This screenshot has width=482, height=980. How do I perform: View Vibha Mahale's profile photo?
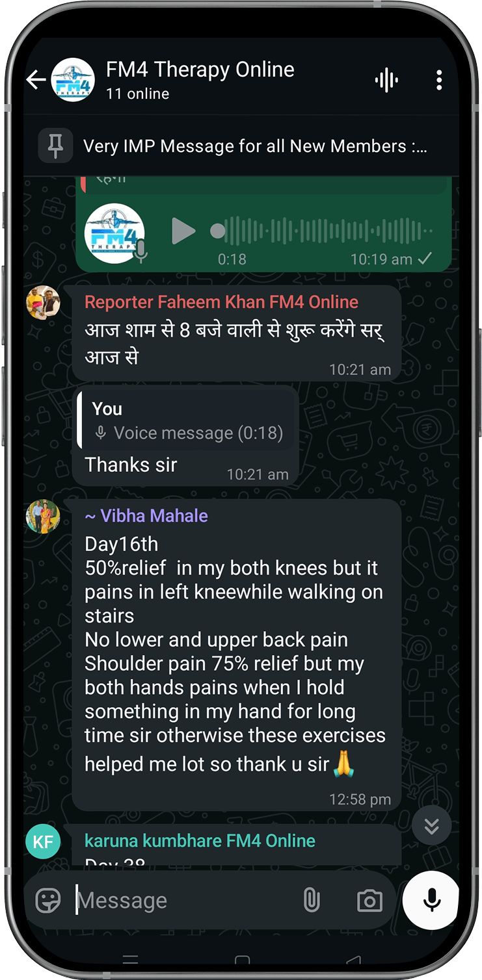[43, 517]
